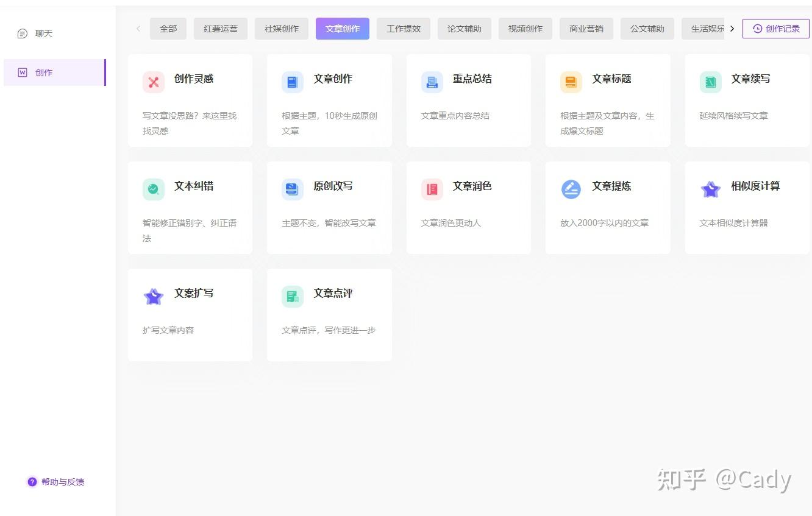Click the W icon beside 创作
This screenshot has width=812, height=516.
coord(23,72)
